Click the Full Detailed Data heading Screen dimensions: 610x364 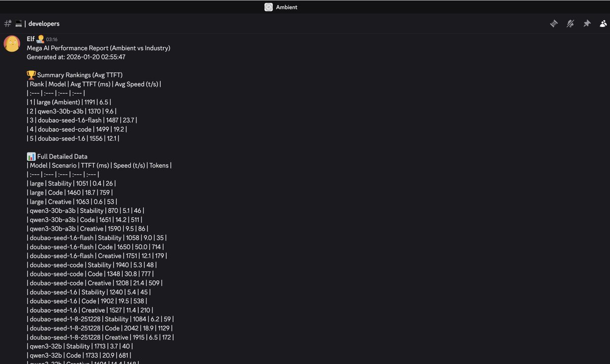coord(62,156)
